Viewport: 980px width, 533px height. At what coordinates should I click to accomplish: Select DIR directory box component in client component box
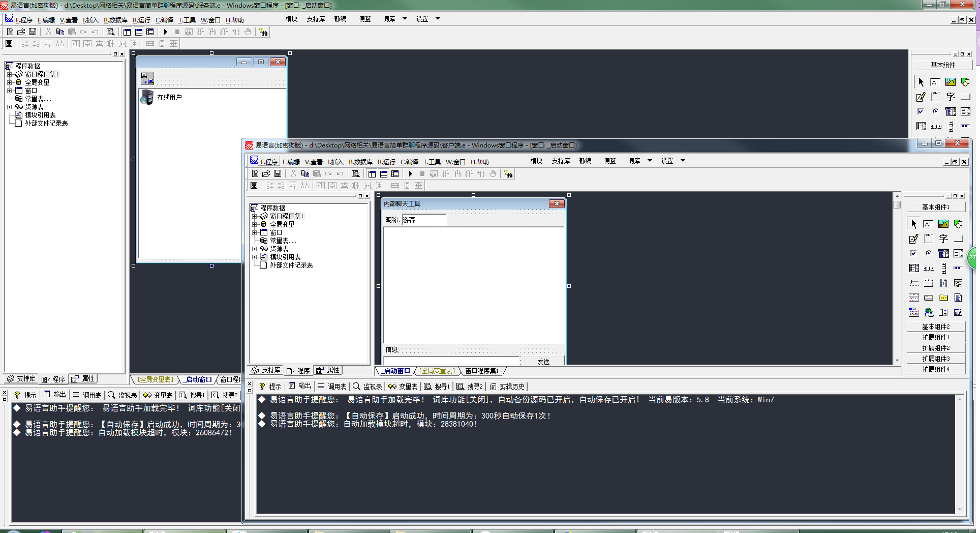pos(943,298)
